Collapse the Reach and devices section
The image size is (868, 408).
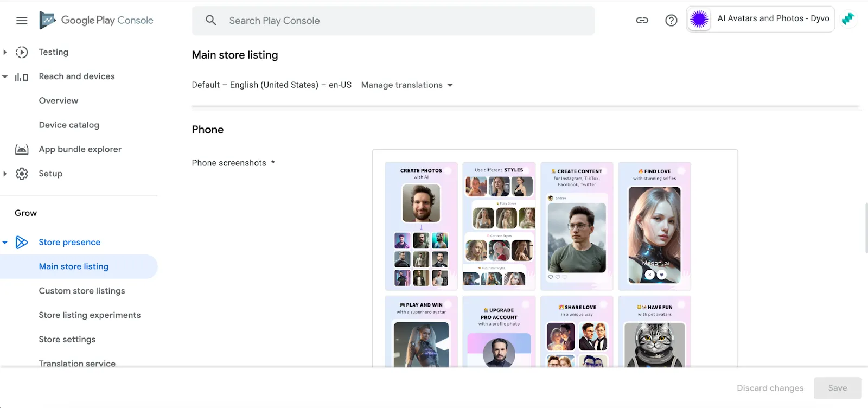pyautogui.click(x=5, y=76)
